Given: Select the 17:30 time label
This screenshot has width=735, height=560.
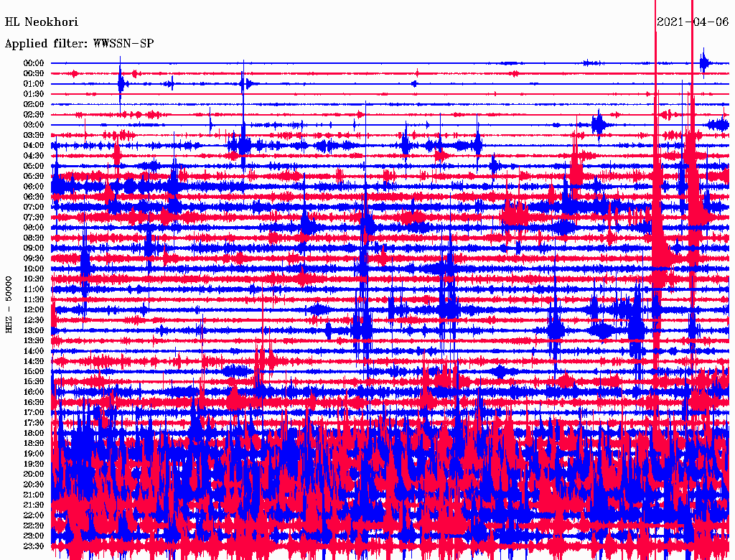Looking at the screenshot, I should pyautogui.click(x=34, y=423).
